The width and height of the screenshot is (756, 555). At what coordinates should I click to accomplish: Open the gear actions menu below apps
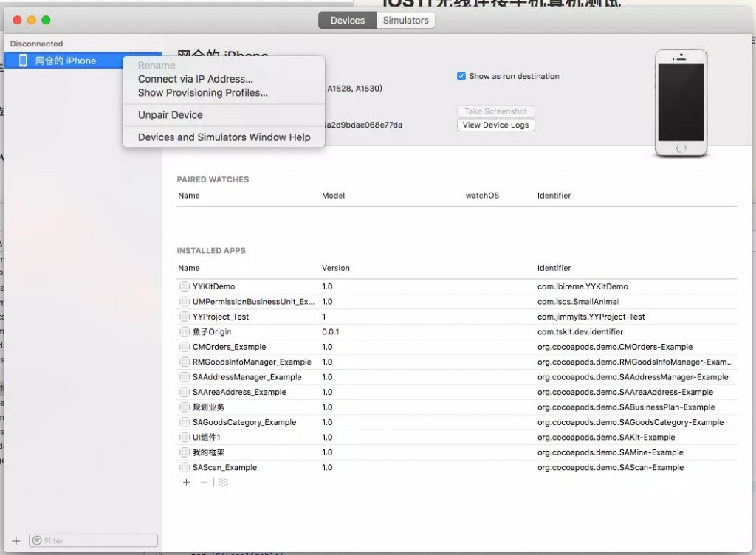[223, 482]
